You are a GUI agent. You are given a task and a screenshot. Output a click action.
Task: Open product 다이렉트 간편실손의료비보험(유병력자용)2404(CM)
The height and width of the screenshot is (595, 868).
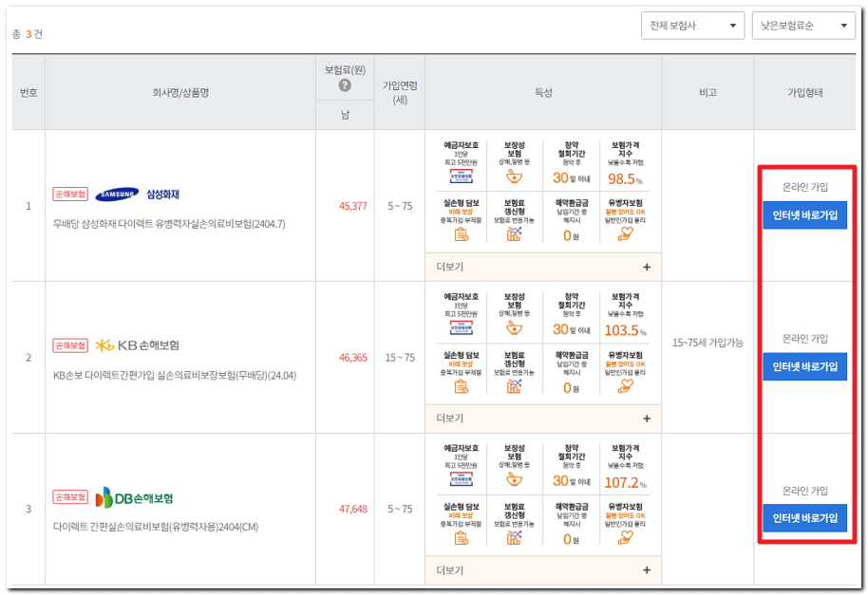[156, 527]
